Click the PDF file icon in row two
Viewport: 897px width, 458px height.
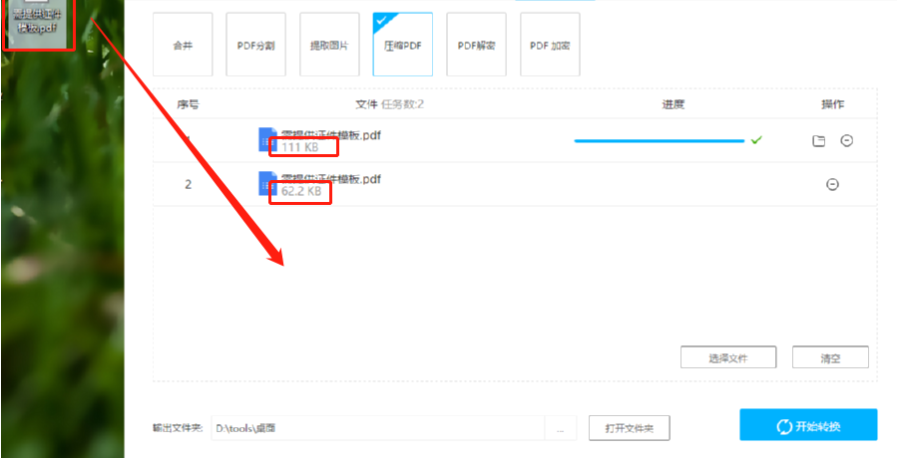tap(267, 183)
